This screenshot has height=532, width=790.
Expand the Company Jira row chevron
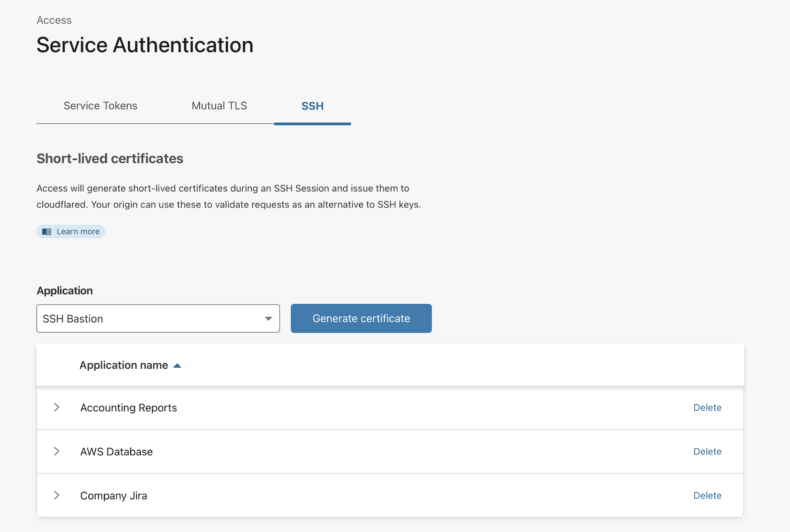(56, 495)
